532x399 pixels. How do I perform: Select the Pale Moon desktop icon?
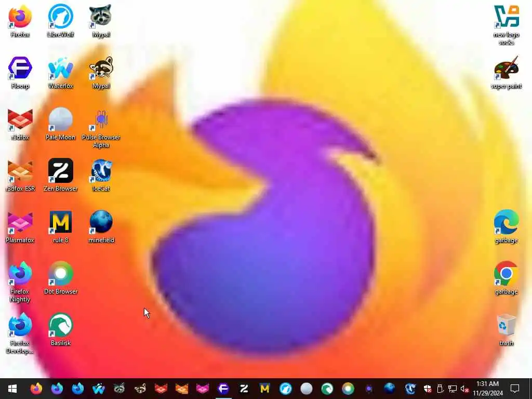coord(61,124)
